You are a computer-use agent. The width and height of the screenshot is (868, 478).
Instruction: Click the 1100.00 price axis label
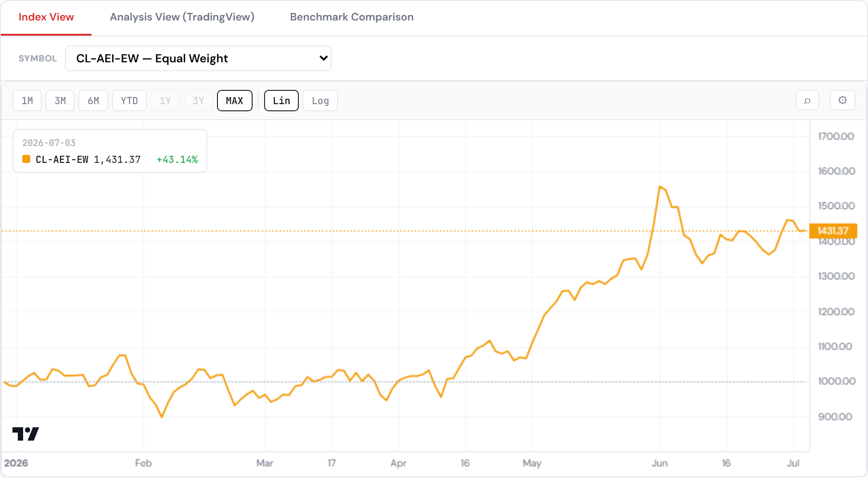click(x=835, y=346)
